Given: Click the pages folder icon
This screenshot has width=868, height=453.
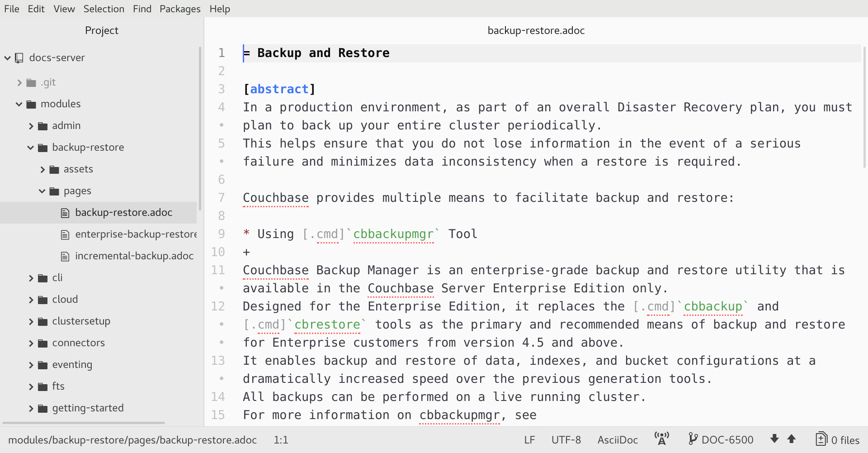Looking at the screenshot, I should tap(54, 191).
